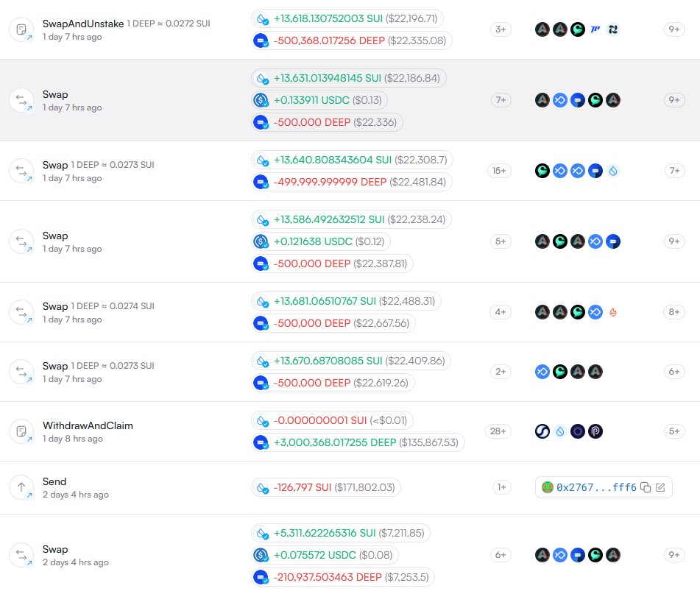Open the 9+ badge in SwapAndUnstake row
Viewport: 700px width, 594px height.
coord(674,29)
